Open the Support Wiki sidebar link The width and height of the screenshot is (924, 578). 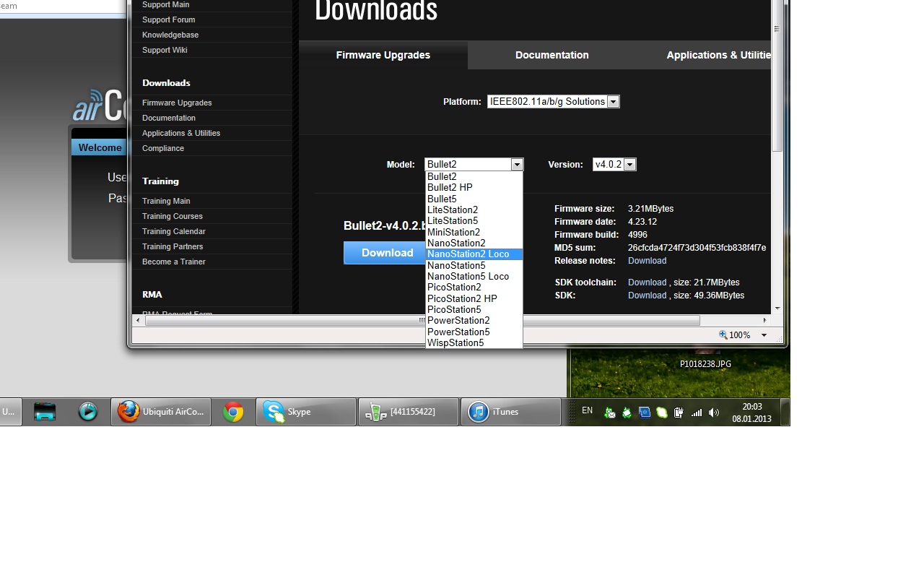coord(165,50)
